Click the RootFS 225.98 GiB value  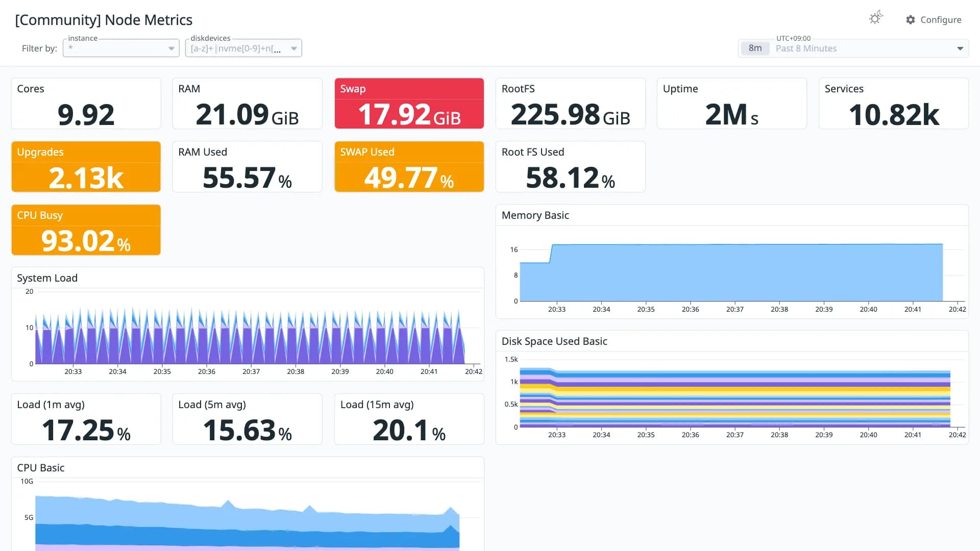570,114
